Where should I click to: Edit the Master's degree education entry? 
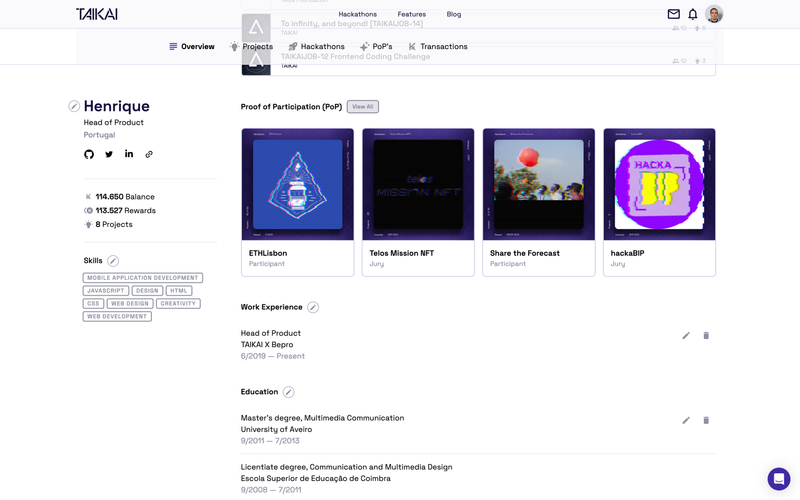coord(686,421)
